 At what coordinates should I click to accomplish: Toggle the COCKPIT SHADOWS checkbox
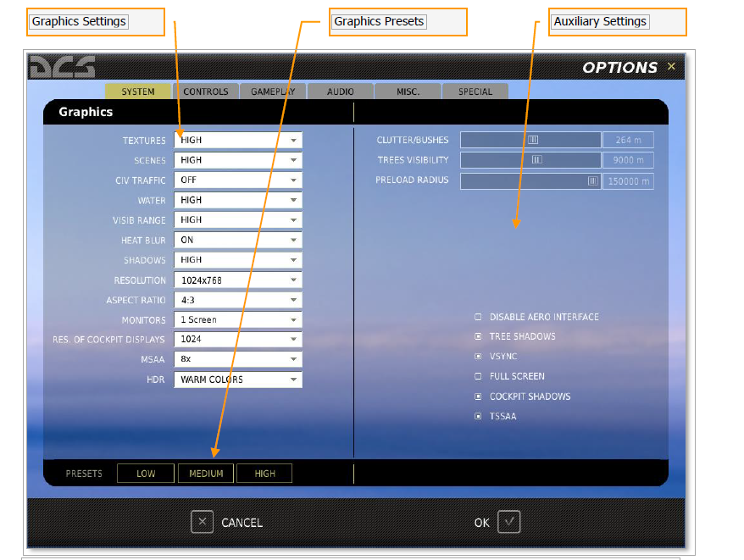(478, 396)
